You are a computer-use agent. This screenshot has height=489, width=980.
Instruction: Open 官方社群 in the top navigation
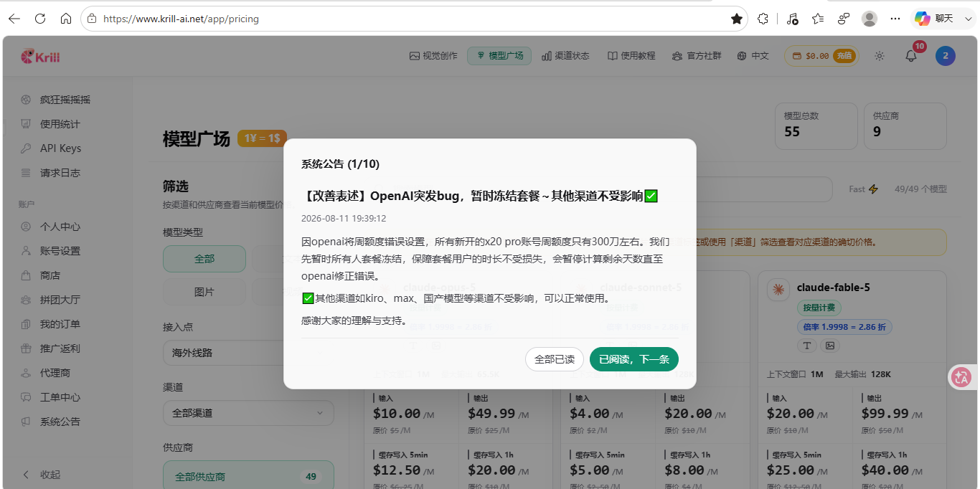697,56
